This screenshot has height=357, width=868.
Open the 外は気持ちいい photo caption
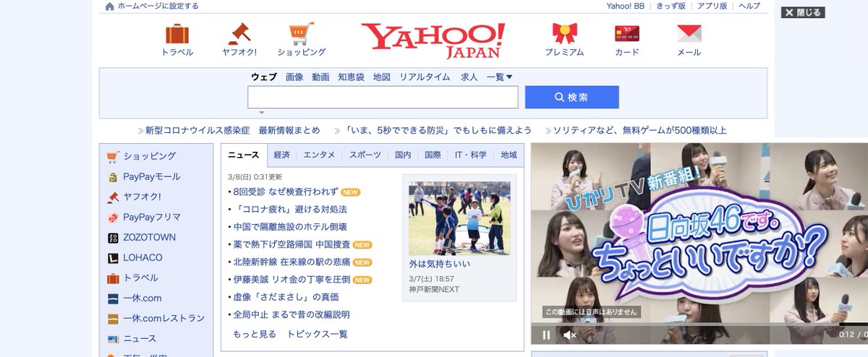(440, 264)
